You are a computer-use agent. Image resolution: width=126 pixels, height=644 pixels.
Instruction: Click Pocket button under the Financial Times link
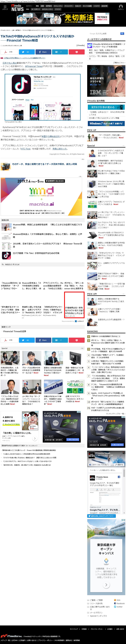(76, 340)
